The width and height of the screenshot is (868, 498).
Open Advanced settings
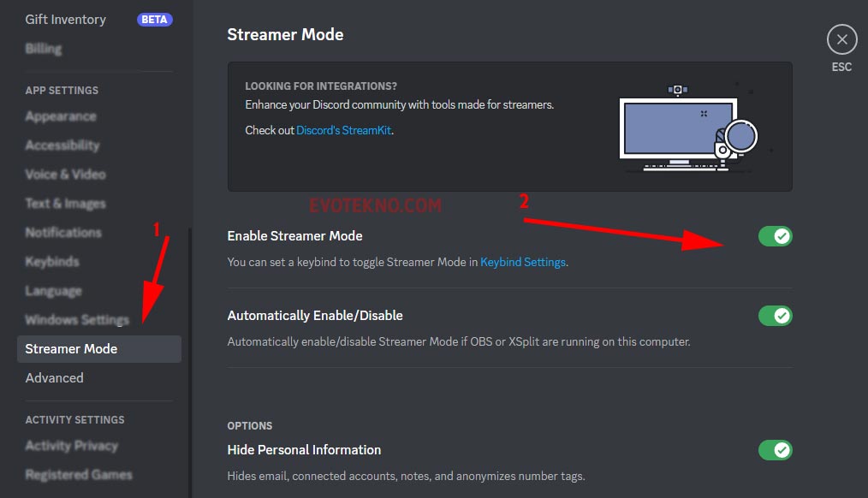tap(54, 377)
